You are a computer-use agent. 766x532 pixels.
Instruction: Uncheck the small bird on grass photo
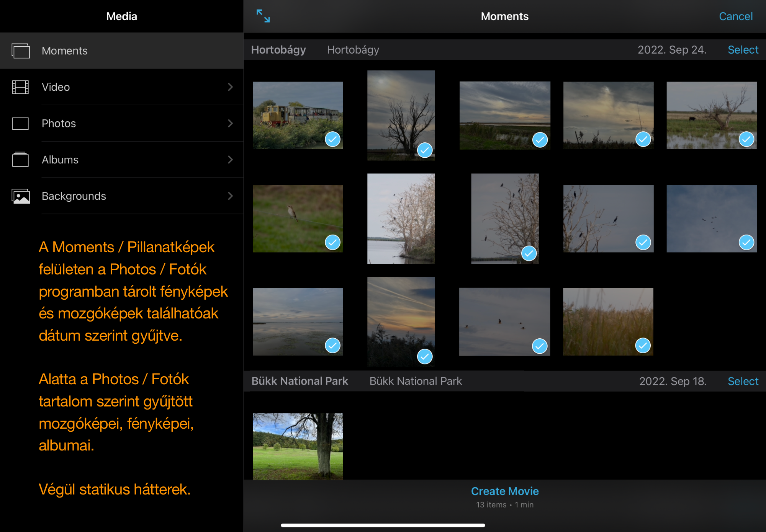[332, 242]
